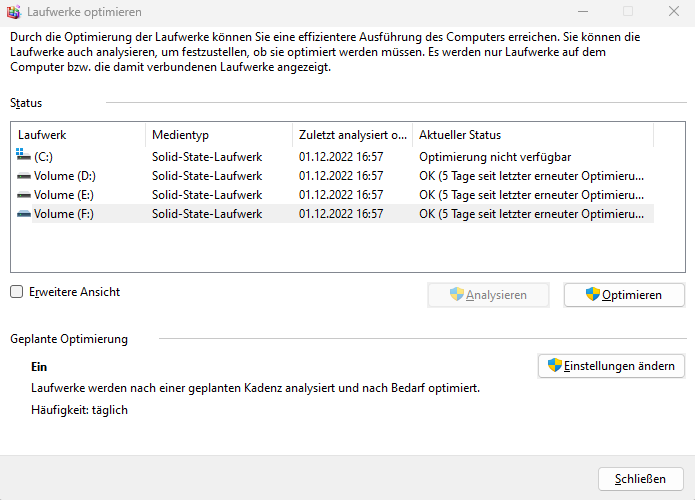Click the Aktueller Status column header

tap(533, 135)
